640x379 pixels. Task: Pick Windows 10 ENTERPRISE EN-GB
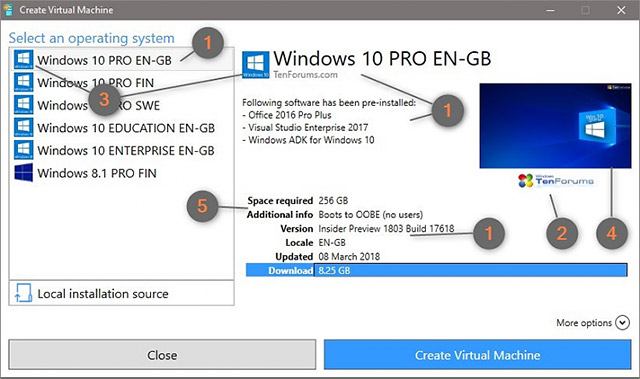tap(122, 150)
